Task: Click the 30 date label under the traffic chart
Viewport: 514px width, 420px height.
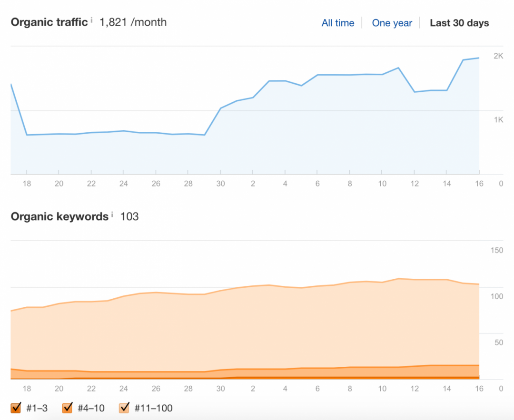Action: 220,184
